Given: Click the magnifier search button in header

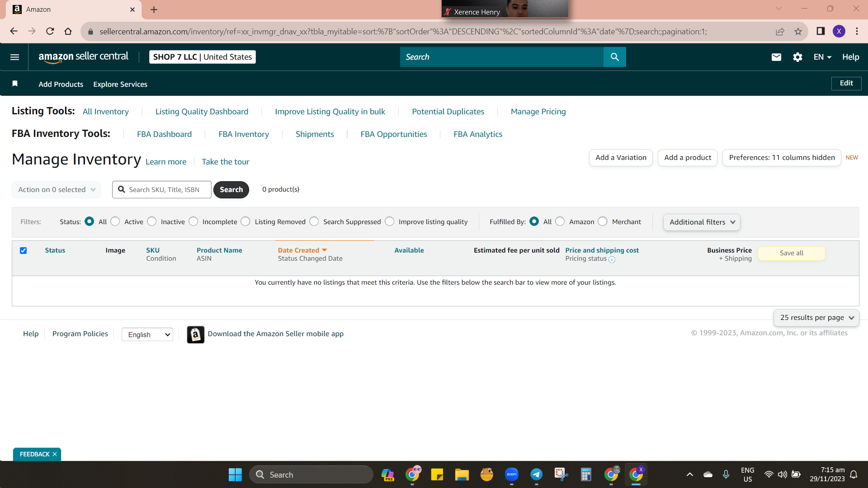Looking at the screenshot, I should point(614,57).
